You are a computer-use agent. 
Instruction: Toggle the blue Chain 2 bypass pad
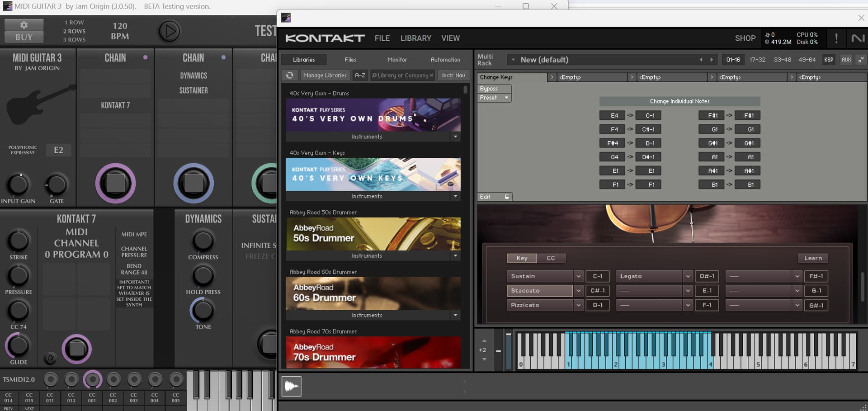[193, 183]
